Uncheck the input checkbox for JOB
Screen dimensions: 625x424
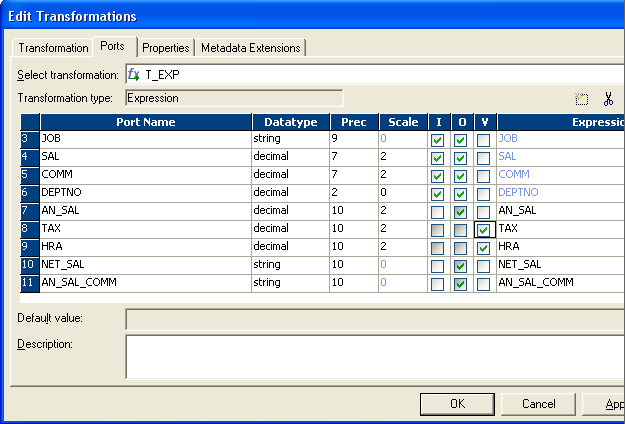click(437, 140)
